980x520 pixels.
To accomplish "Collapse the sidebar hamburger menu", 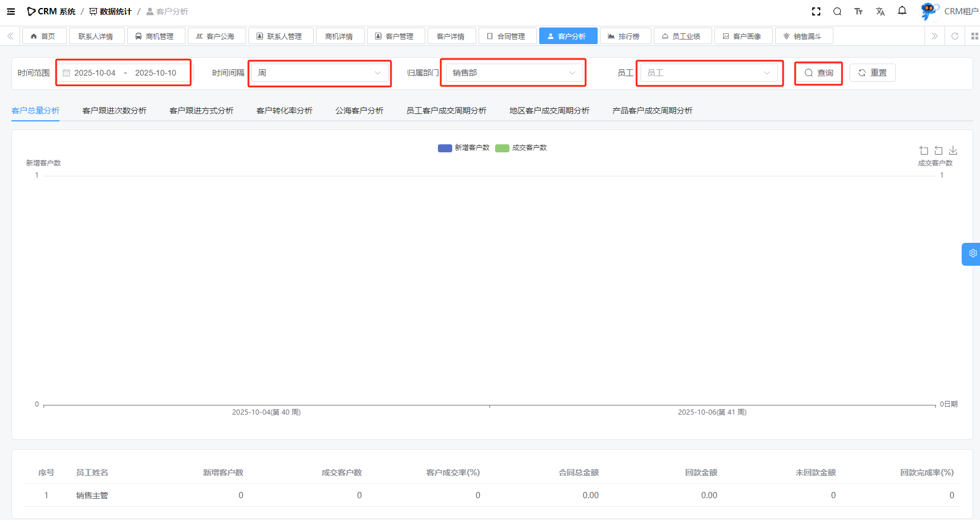I will tap(11, 11).
